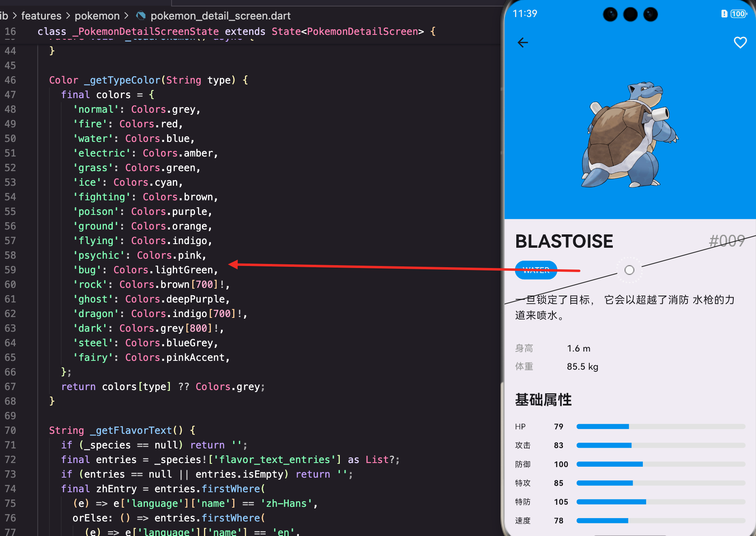Click the Dart file icon in breadcrumb
The image size is (756, 536).
[141, 16]
